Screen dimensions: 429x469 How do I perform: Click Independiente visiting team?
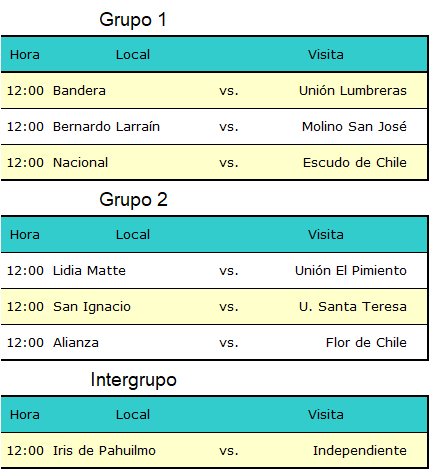pyautogui.click(x=360, y=451)
